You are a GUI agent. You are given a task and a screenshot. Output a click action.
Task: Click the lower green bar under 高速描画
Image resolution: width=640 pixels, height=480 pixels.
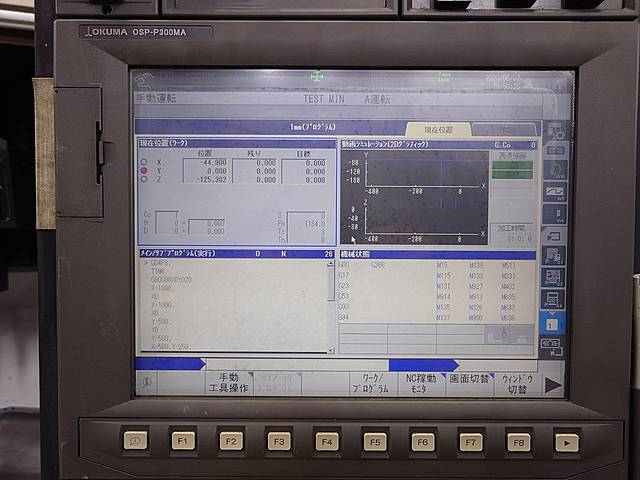[512, 175]
